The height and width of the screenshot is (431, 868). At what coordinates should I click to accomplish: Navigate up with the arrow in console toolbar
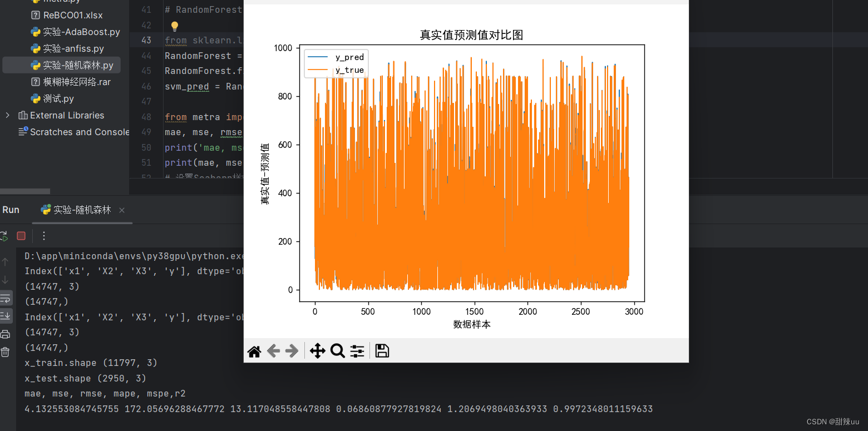[x=6, y=261]
